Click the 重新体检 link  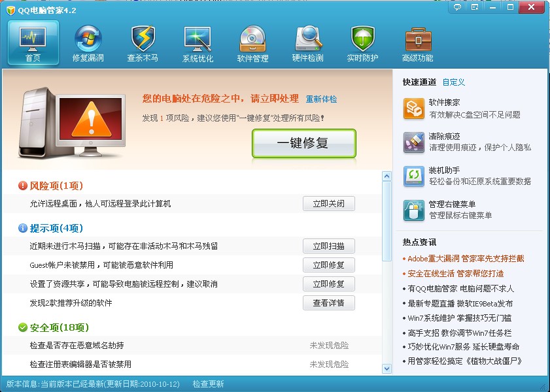(321, 99)
